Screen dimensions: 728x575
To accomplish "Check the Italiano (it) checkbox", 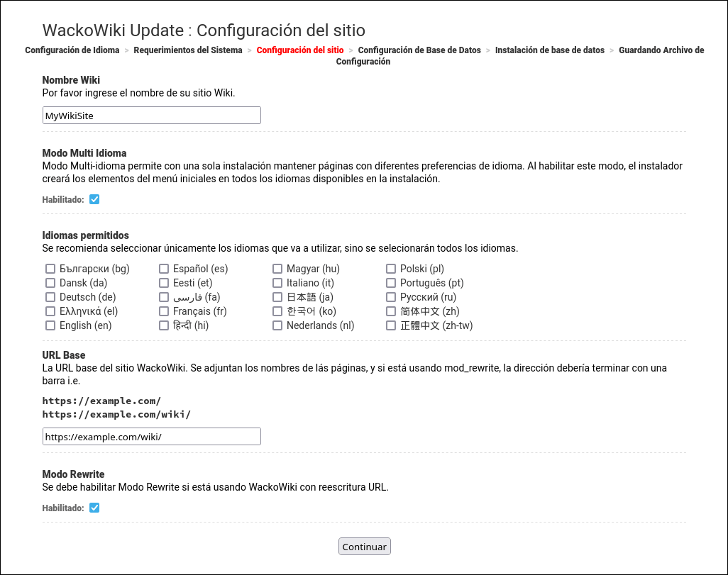I will pyautogui.click(x=277, y=283).
